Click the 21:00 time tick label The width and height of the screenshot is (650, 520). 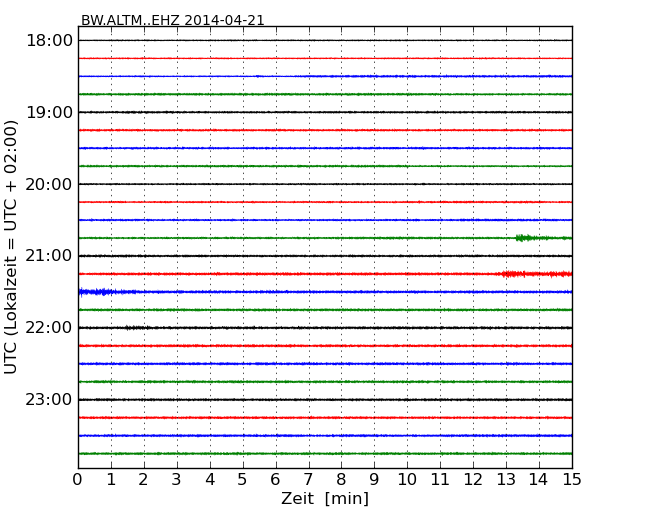coord(49,256)
